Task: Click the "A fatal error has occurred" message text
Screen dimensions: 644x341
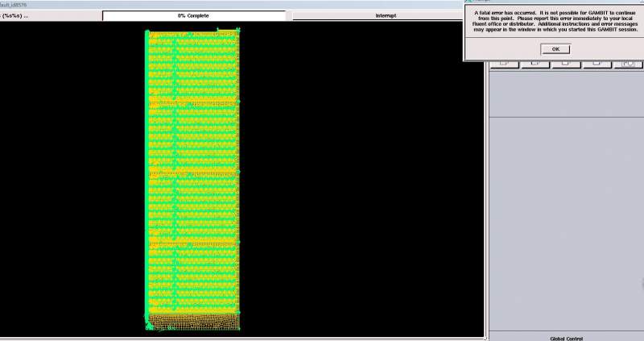Action: [x=555, y=22]
